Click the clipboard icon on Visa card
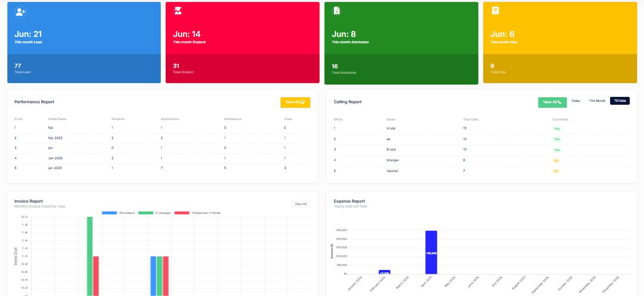 tap(496, 11)
